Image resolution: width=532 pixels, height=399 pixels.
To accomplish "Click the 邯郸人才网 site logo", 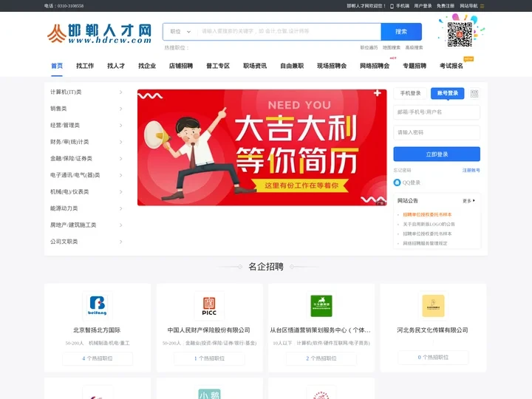I will pos(99,33).
